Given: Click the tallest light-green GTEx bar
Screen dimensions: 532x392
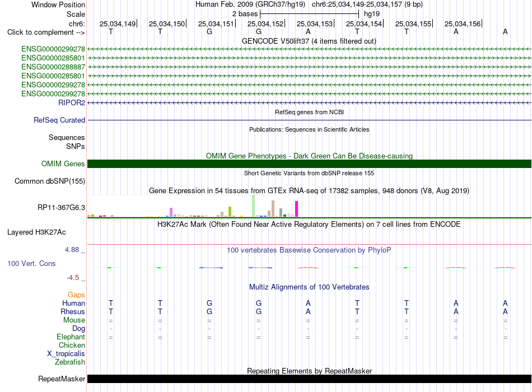Looking at the screenshot, I should 254,206.
